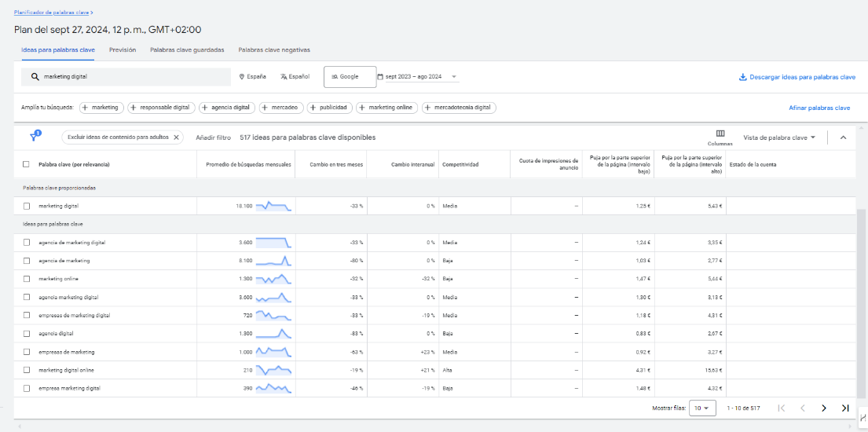Click the Español language translate icon
The image size is (868, 432).
(x=284, y=77)
